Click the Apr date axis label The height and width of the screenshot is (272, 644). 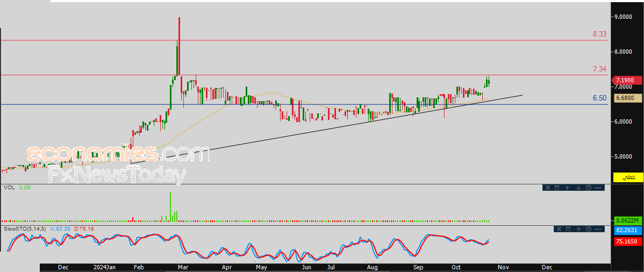227,268
